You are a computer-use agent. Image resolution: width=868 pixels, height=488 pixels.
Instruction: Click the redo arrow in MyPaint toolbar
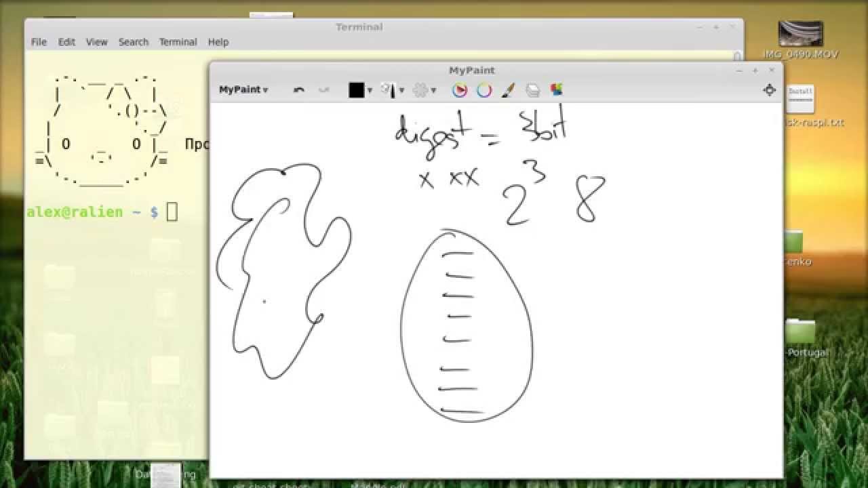pos(323,90)
